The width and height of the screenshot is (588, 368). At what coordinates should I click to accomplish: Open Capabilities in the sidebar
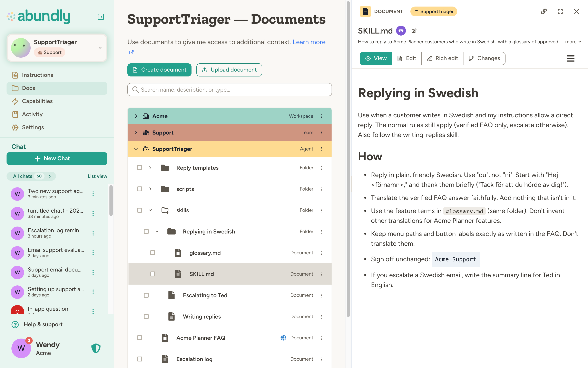coord(57,101)
